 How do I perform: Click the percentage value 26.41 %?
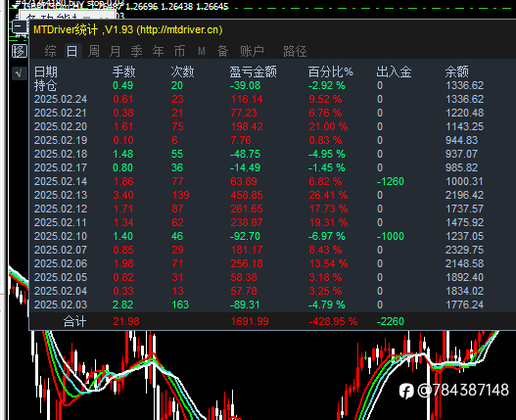click(328, 195)
